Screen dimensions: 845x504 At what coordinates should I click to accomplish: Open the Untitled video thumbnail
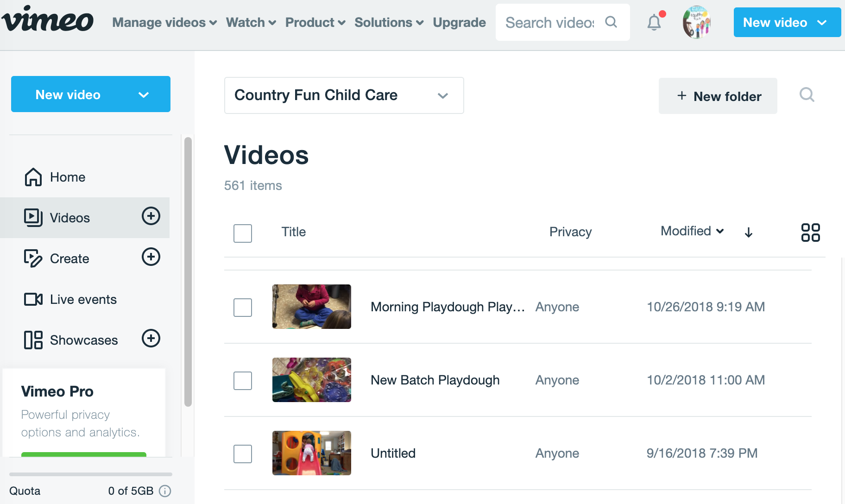pos(312,453)
